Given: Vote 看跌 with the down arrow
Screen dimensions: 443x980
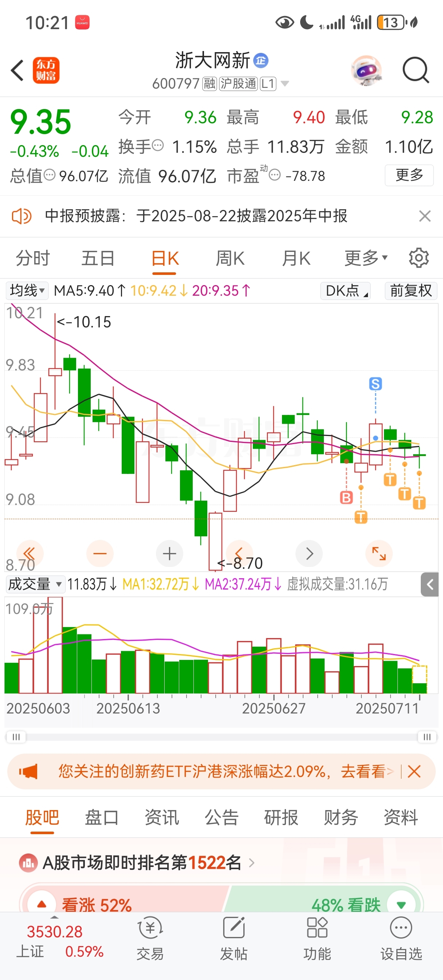Looking at the screenshot, I should pyautogui.click(x=401, y=904).
